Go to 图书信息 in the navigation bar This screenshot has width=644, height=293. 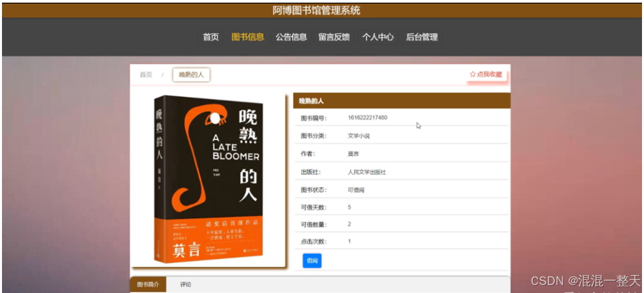(247, 37)
